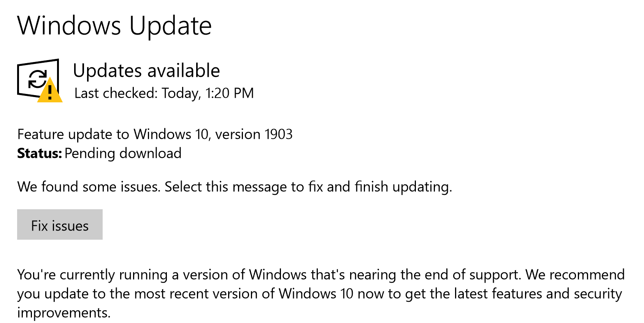
Task: Click the 'Updates available' status heading
Action: coord(146,71)
